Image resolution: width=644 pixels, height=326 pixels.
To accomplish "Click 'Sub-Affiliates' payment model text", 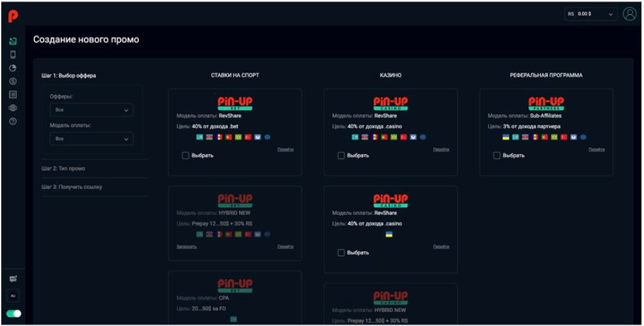I will (546, 116).
